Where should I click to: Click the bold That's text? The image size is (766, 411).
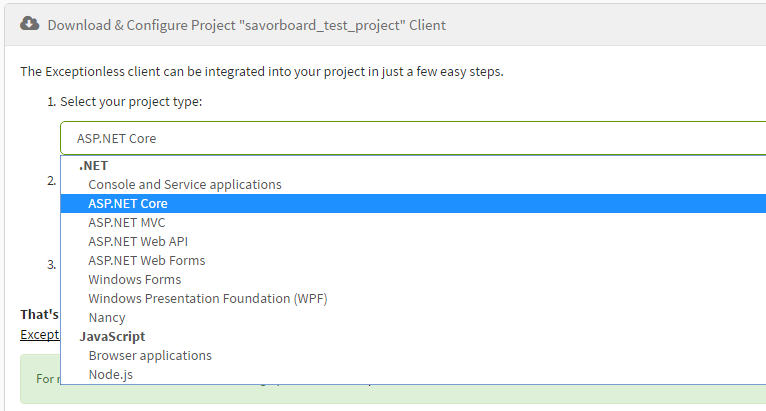point(40,315)
